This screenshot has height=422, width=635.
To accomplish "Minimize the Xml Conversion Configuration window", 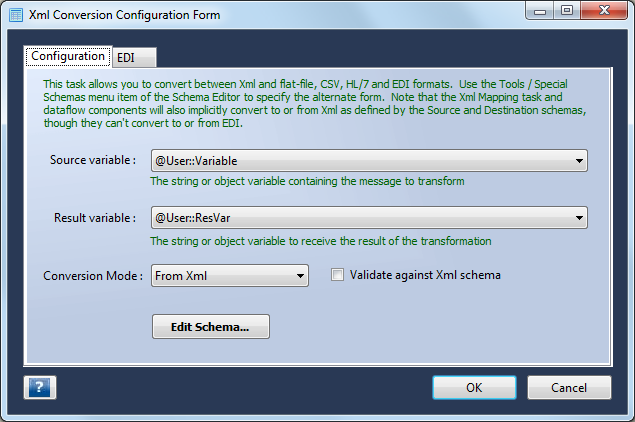I will point(539,11).
